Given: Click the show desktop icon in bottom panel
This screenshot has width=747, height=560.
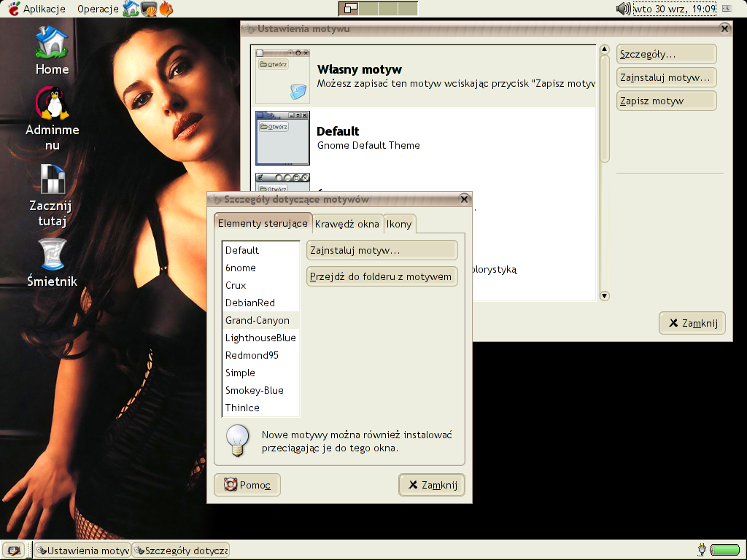Looking at the screenshot, I should click(13, 551).
